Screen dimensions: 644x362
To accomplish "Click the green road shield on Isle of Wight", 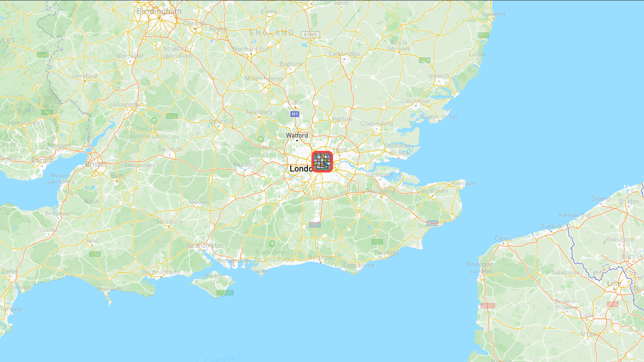I will 225,293.
